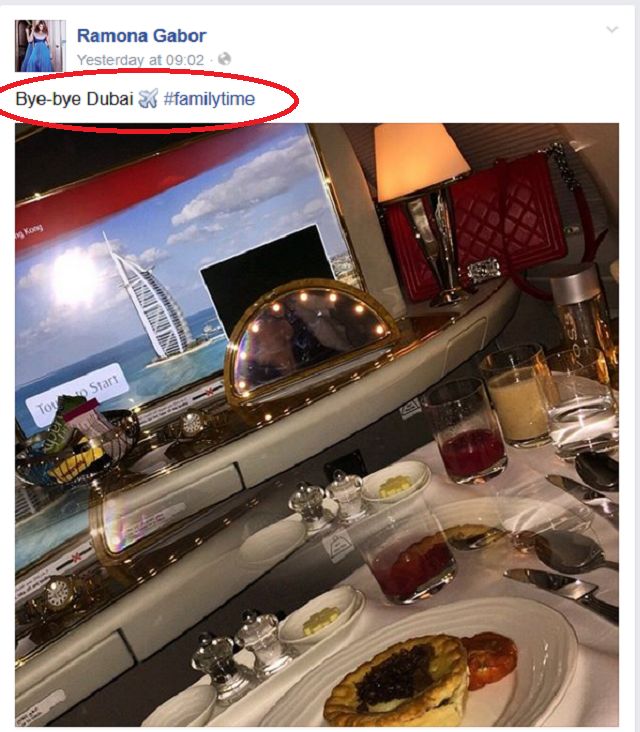The width and height of the screenshot is (640, 732).
Task: Click the snack basket beside the screen
Action: (75, 441)
